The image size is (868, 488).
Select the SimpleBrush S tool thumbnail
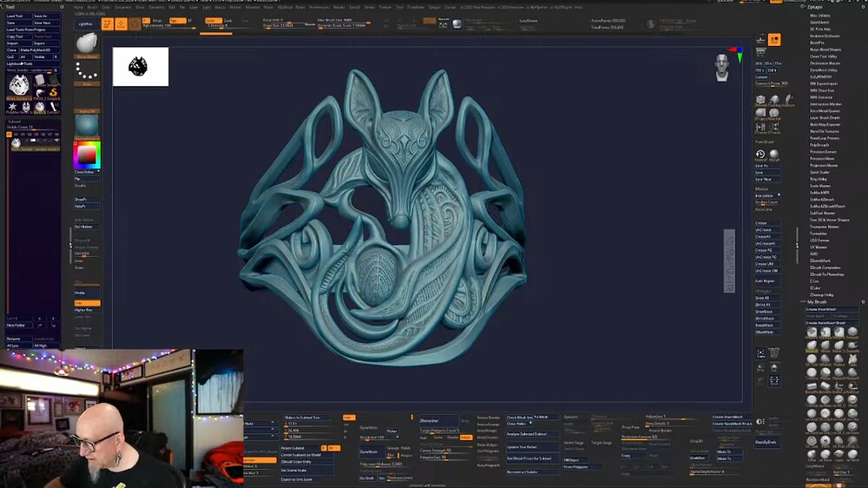pyautogui.click(x=54, y=94)
